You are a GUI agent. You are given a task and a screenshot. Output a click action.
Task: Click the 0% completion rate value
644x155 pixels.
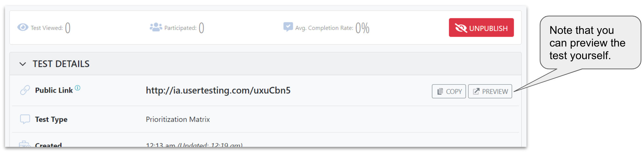coord(363,28)
